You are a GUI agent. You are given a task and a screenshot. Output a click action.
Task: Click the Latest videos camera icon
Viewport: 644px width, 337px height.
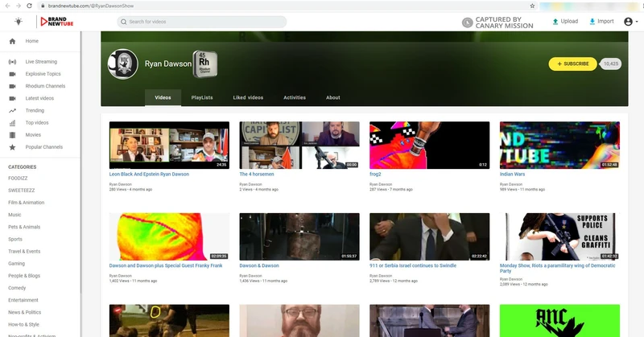(x=12, y=98)
